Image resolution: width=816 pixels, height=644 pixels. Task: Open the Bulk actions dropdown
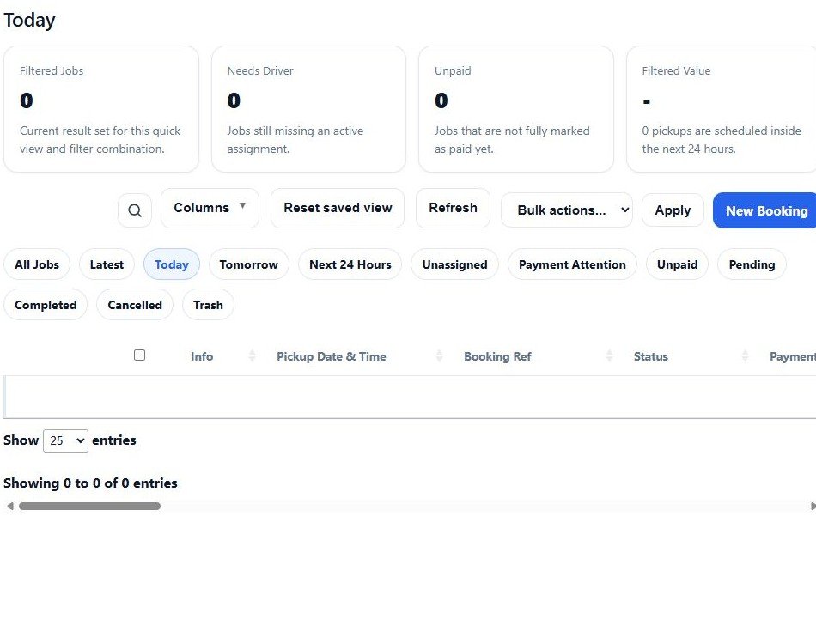[x=567, y=210]
